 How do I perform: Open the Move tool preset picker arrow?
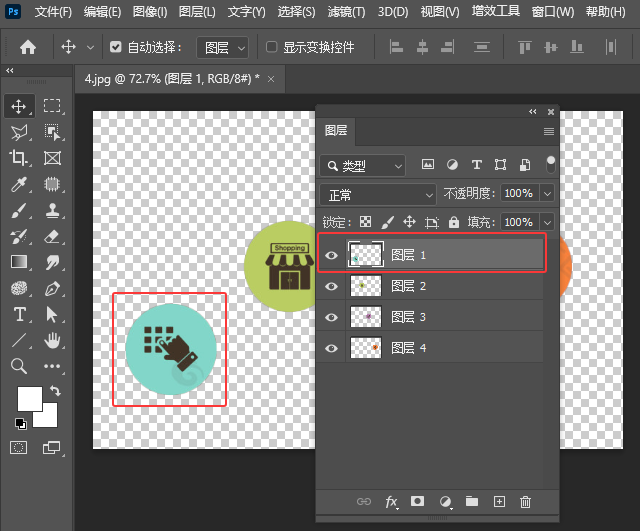click(x=90, y=47)
